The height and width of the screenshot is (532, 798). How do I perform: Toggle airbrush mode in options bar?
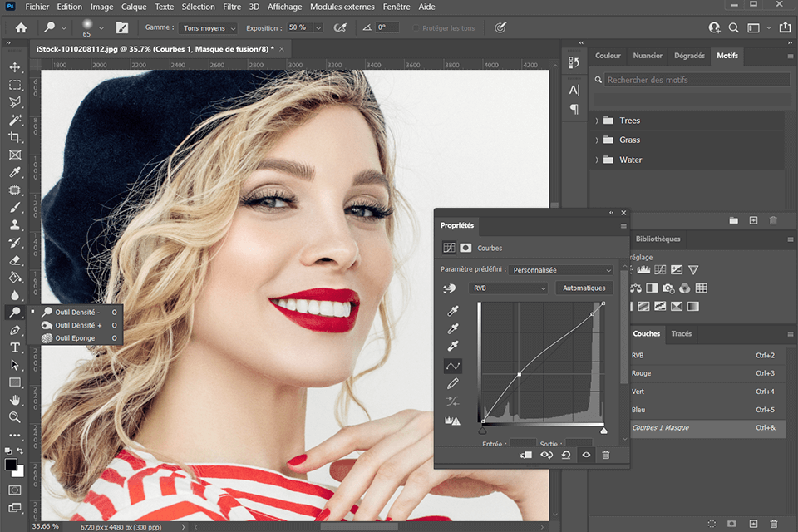339,27
